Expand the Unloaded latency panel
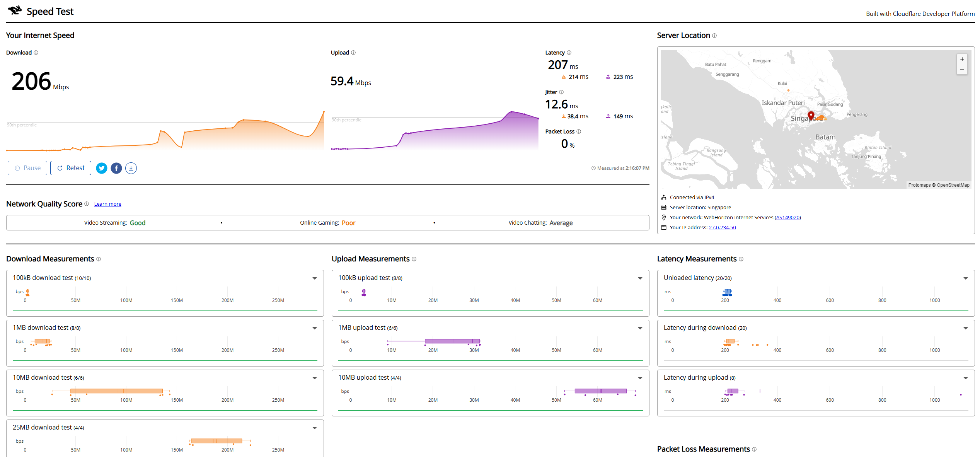This screenshot has height=457, width=980. coord(966,278)
